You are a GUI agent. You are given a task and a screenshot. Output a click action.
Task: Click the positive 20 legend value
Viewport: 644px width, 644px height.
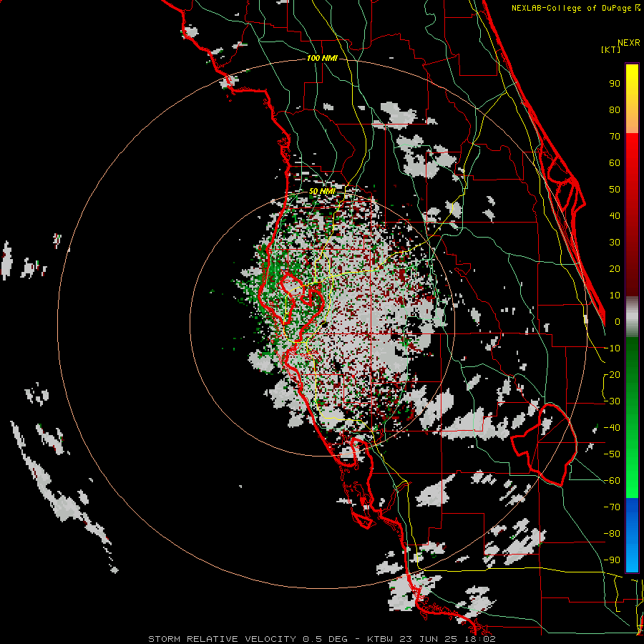pos(615,269)
